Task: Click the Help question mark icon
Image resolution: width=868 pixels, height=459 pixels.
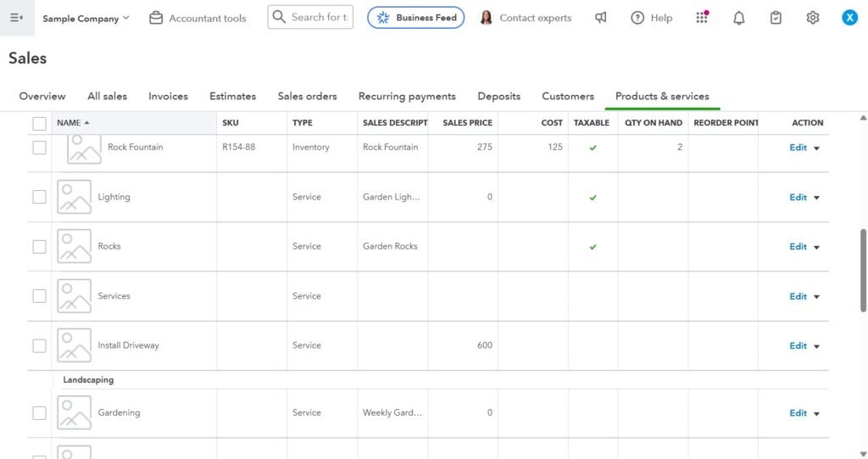Action: pos(637,18)
